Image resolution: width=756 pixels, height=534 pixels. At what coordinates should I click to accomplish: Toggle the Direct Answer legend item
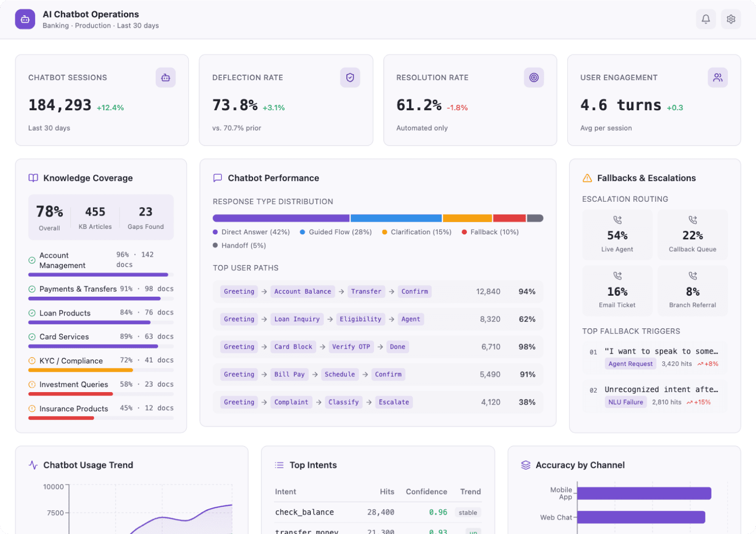coord(251,232)
